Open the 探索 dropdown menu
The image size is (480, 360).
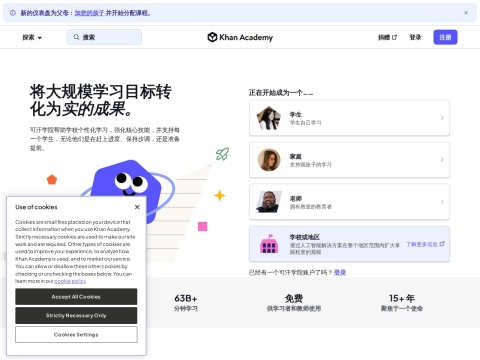click(32, 37)
